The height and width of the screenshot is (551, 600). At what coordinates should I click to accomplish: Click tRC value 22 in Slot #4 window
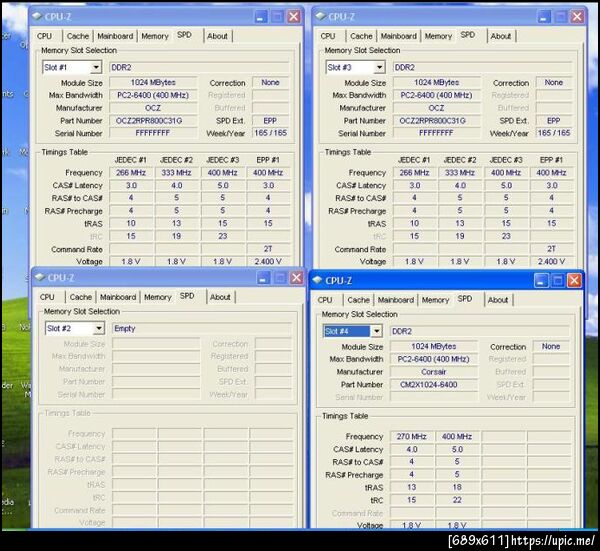(x=457, y=500)
